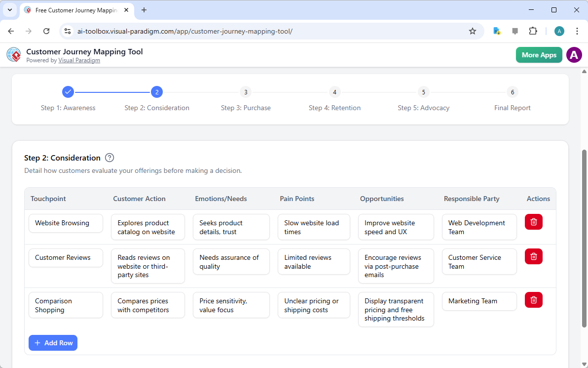The image size is (588, 368).
Task: Open the Chrome three-dot menu
Action: (x=577, y=31)
